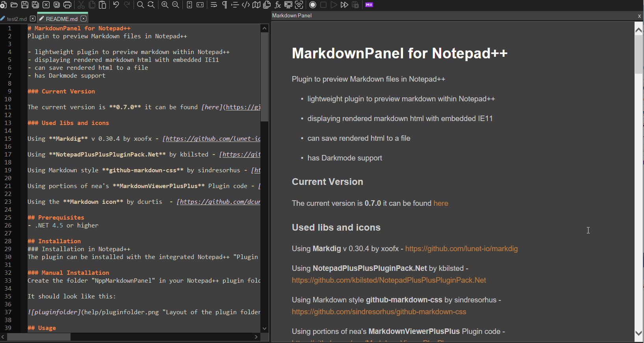
Task: Click the preview scroll down arrow
Action: (639, 333)
